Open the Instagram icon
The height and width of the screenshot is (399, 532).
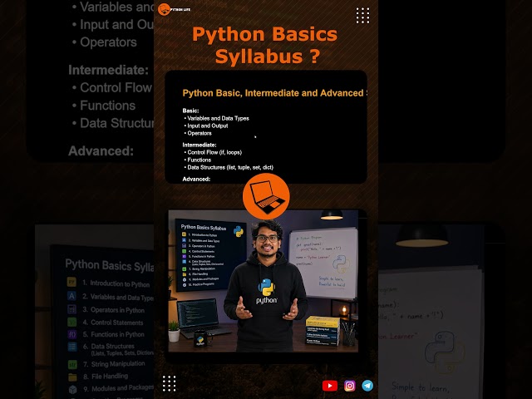tap(349, 386)
